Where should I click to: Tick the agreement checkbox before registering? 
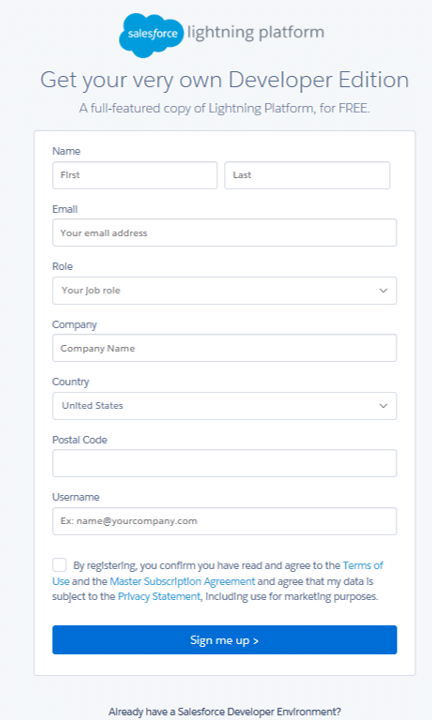click(59, 565)
